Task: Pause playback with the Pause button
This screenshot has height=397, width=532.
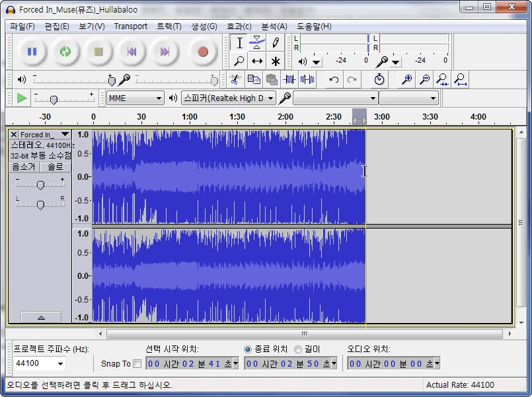Action: pyautogui.click(x=32, y=52)
